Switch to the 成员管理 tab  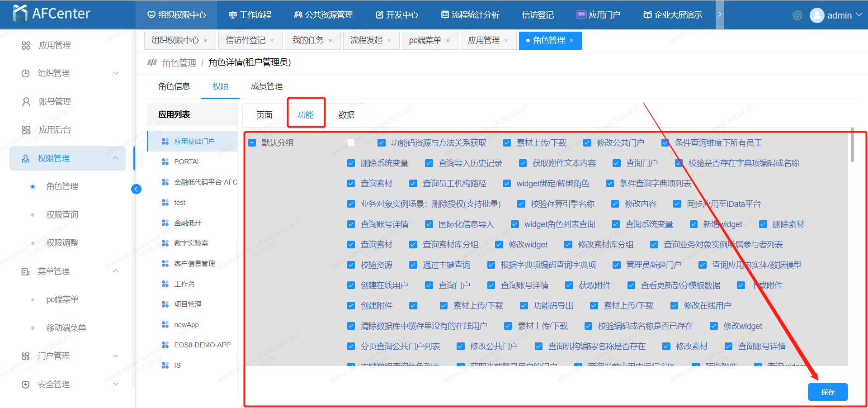pyautogui.click(x=266, y=86)
